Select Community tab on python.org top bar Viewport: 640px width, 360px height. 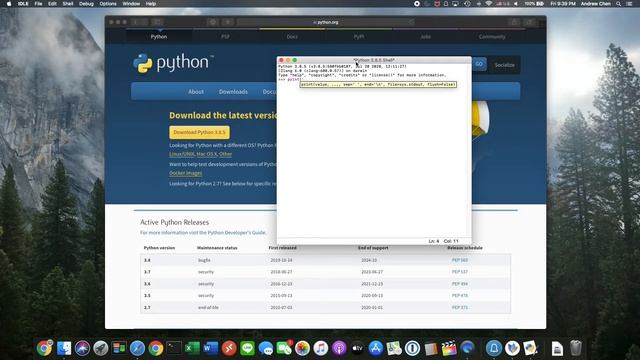click(x=492, y=37)
